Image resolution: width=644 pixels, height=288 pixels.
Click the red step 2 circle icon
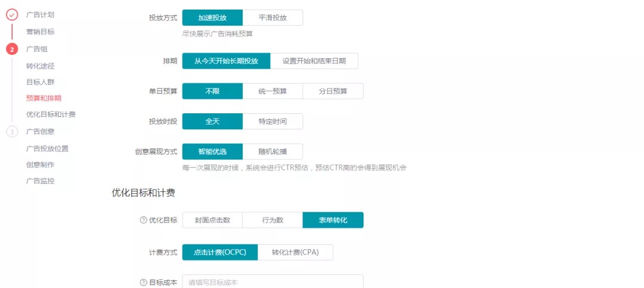tap(12, 49)
